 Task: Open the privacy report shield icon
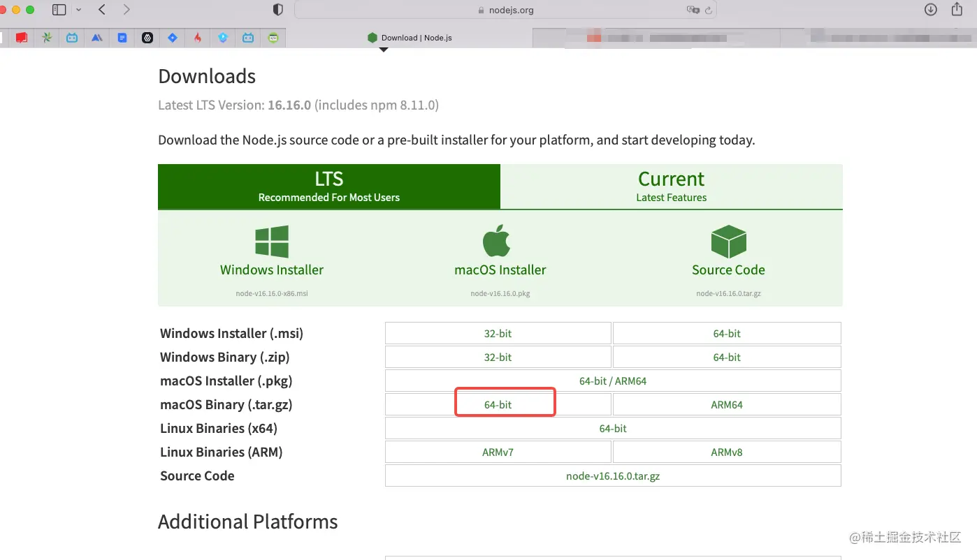278,10
